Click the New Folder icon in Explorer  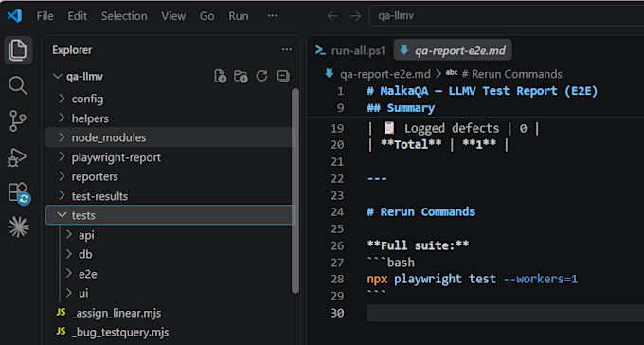[241, 76]
